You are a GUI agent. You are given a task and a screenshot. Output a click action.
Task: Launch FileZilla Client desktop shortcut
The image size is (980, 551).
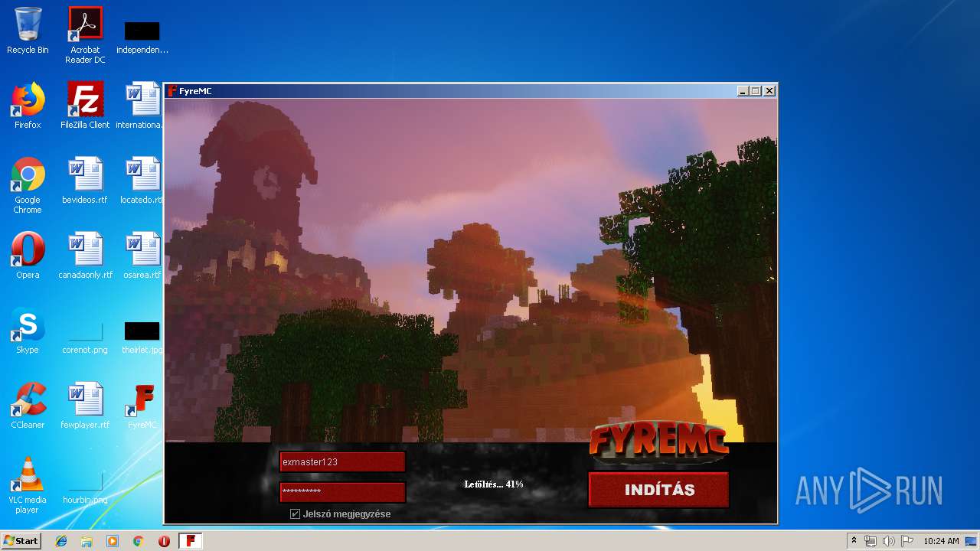pyautogui.click(x=85, y=106)
